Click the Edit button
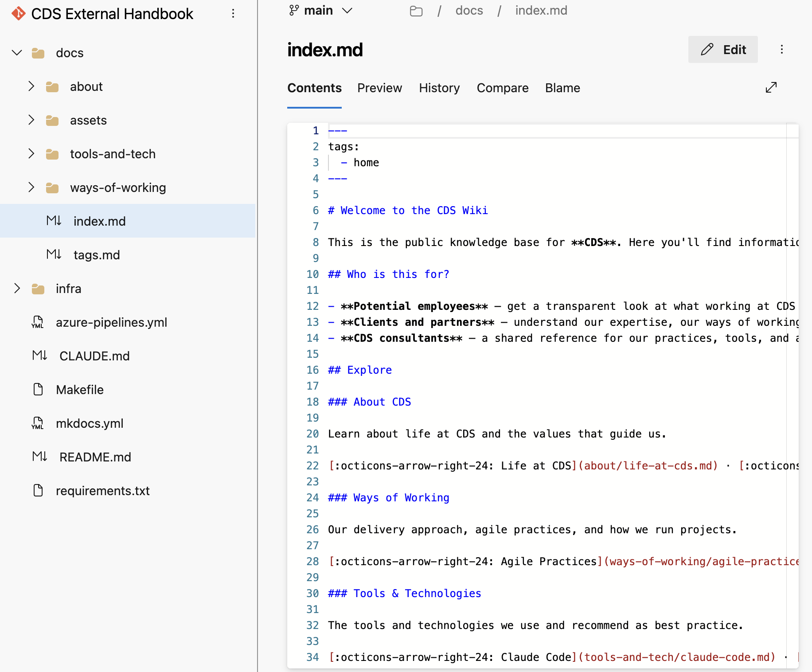 pyautogui.click(x=722, y=49)
